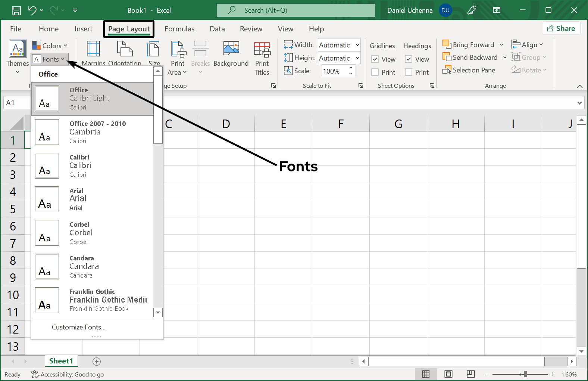Open Ribbon Display Options icon
The width and height of the screenshot is (588, 381).
(x=497, y=10)
